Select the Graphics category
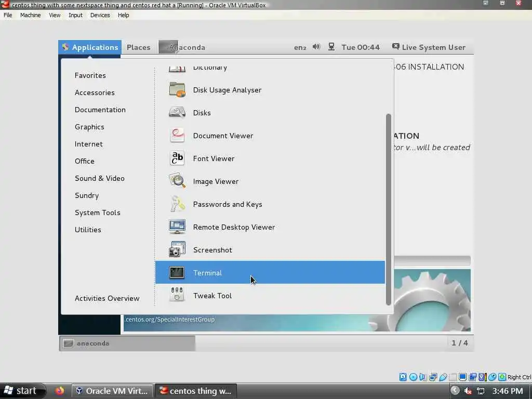This screenshot has width=532, height=399. [x=89, y=127]
